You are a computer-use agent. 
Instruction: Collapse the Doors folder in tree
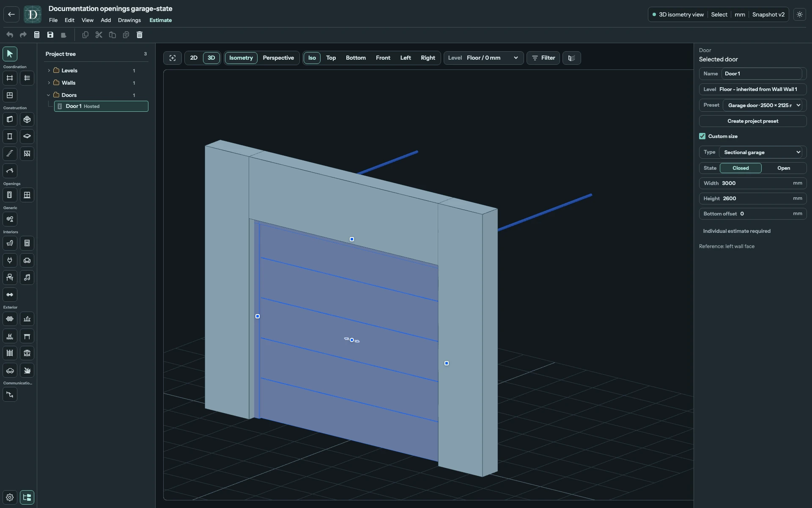pos(49,95)
